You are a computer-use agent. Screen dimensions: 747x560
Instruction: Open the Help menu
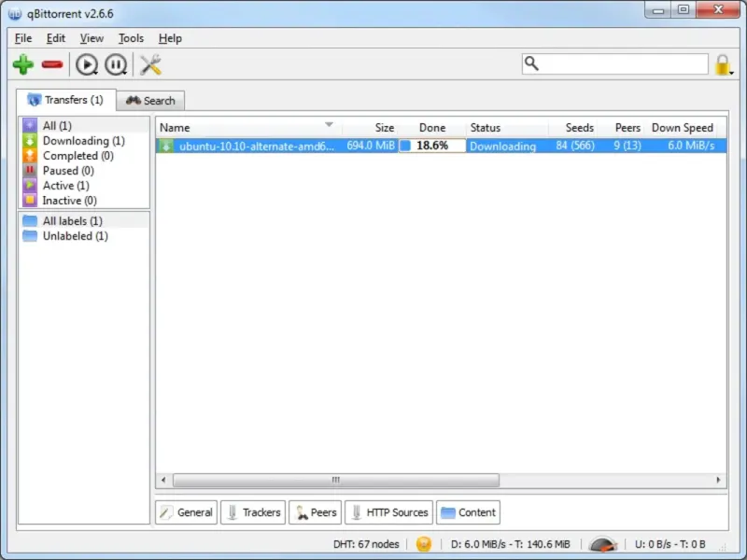coord(170,38)
